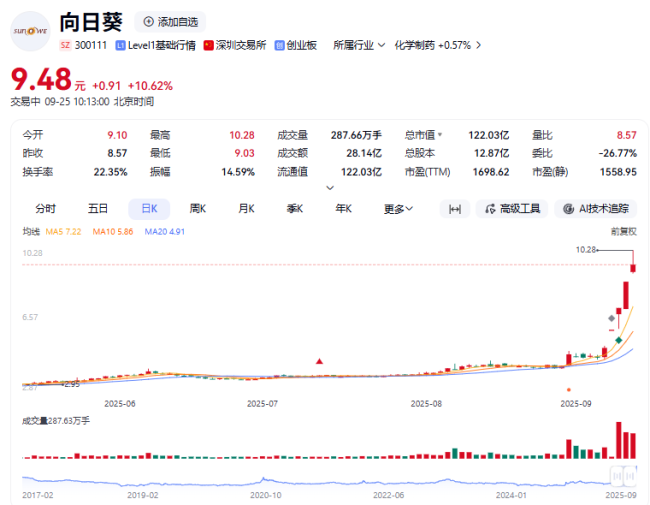Expand the extra quote data chevron
Viewport: 650px width, 505px height.
pos(330,187)
